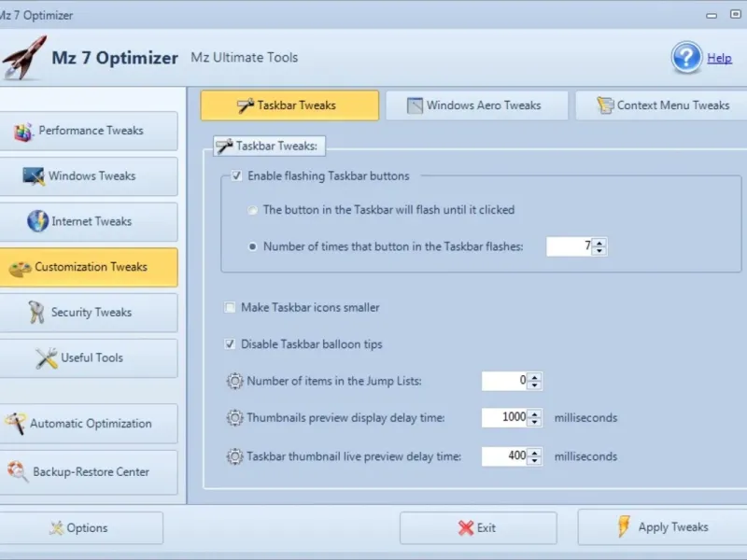Click the Jump Lists items field showing 0

coord(505,381)
